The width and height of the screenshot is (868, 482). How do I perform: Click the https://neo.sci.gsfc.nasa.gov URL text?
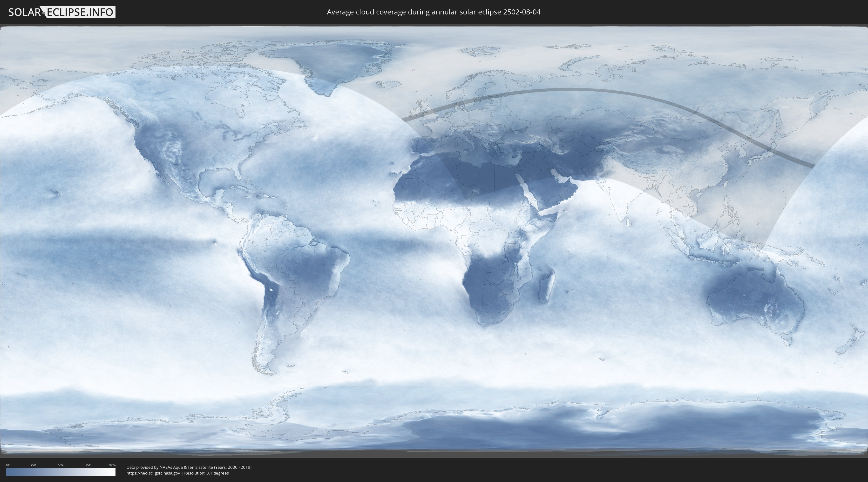tap(153, 473)
